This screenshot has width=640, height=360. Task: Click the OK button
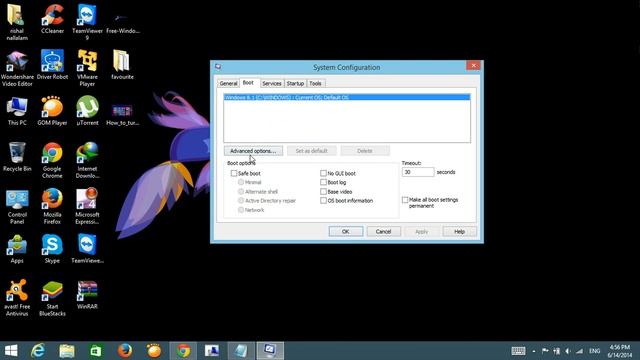[x=346, y=231]
